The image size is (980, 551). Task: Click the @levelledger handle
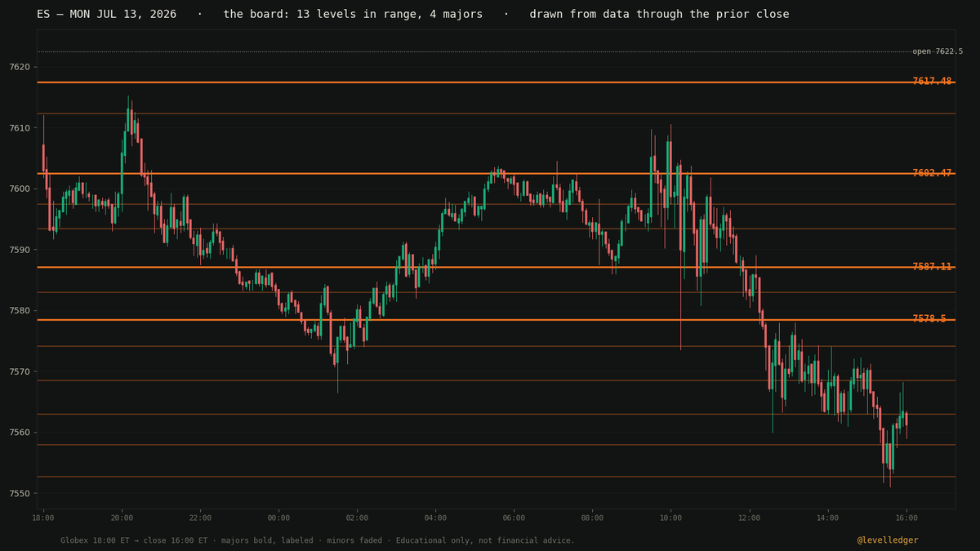point(888,540)
